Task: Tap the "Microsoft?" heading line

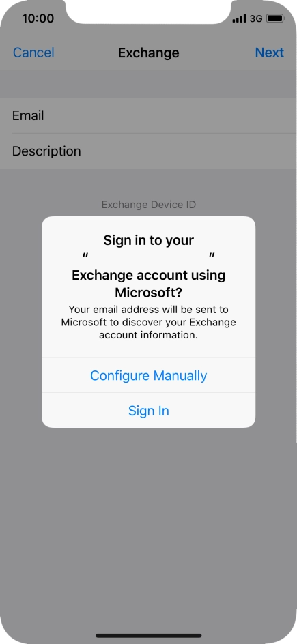Action: tap(148, 293)
